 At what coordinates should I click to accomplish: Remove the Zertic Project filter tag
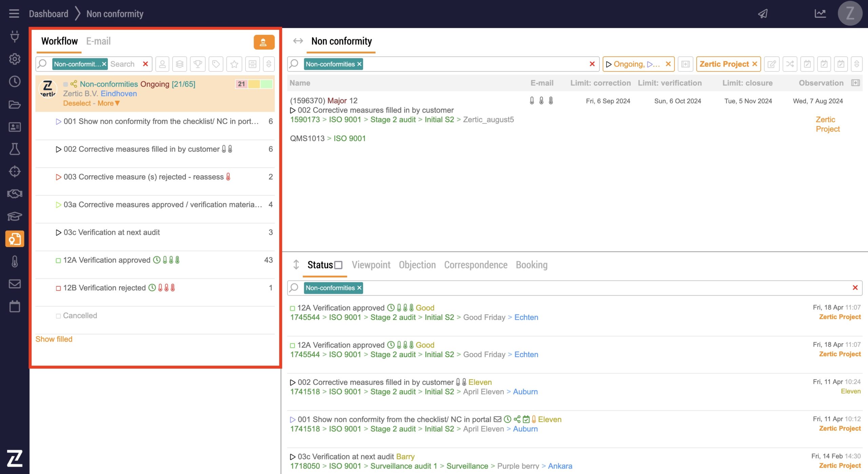pos(754,64)
